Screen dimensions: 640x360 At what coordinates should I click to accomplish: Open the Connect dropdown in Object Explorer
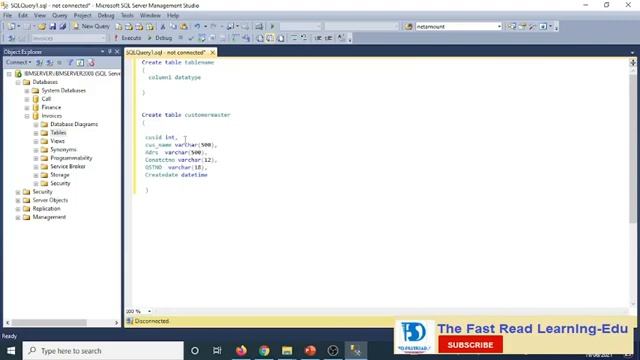[18, 62]
